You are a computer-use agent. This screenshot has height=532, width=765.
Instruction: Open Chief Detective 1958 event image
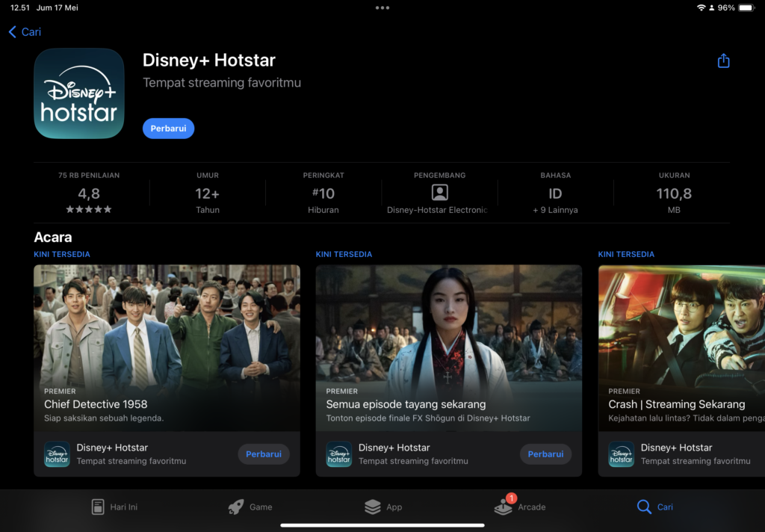click(x=167, y=347)
